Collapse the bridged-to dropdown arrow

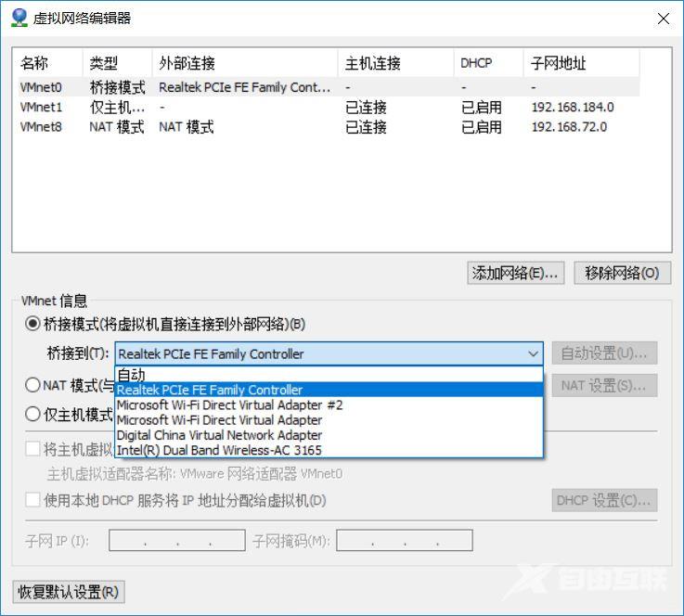pos(534,353)
